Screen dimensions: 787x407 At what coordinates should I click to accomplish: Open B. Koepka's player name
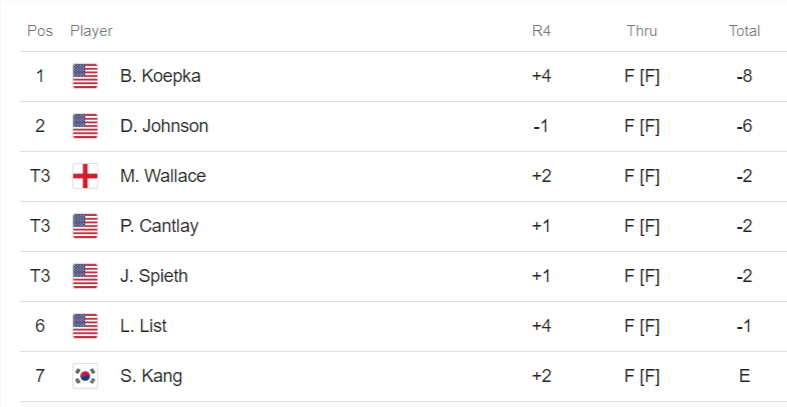coord(160,76)
